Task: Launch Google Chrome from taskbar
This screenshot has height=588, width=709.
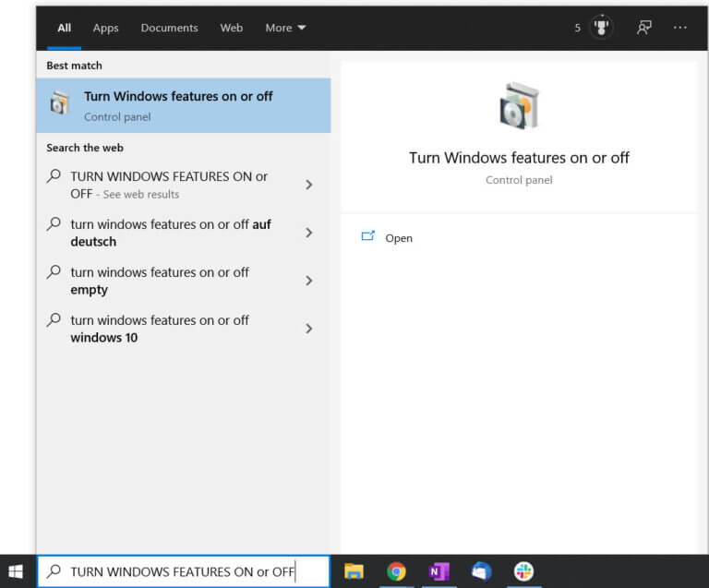Action: tap(396, 571)
